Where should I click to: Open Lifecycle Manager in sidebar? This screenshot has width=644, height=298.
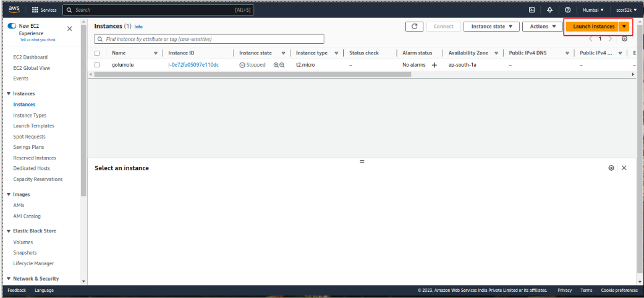(x=33, y=263)
